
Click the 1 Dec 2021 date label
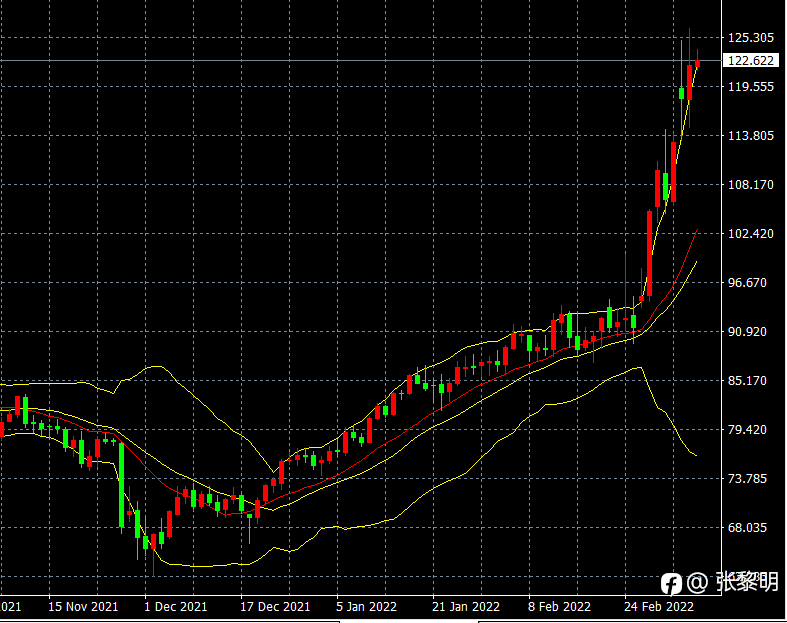pos(175,607)
